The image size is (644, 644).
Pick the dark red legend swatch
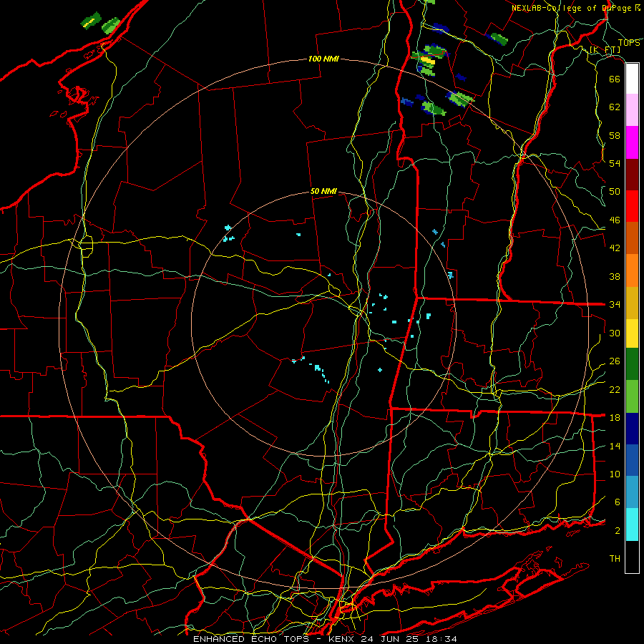point(632,175)
